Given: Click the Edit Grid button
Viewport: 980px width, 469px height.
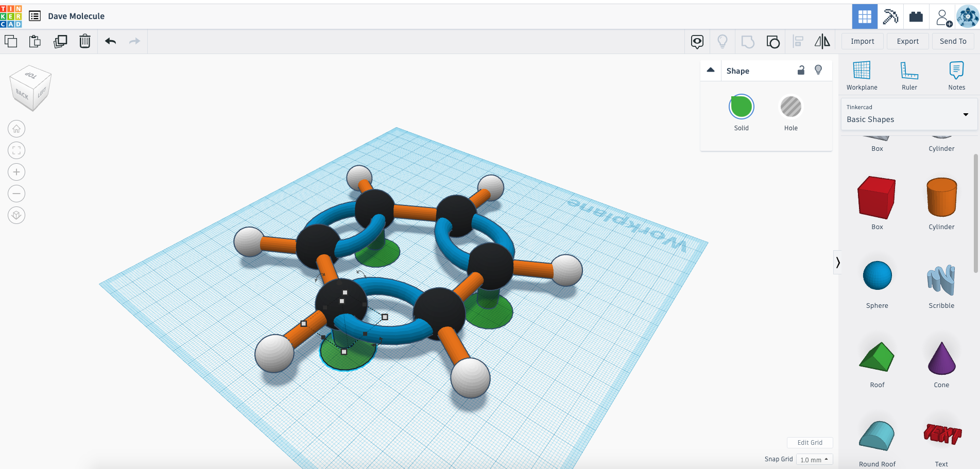Looking at the screenshot, I should [x=810, y=443].
